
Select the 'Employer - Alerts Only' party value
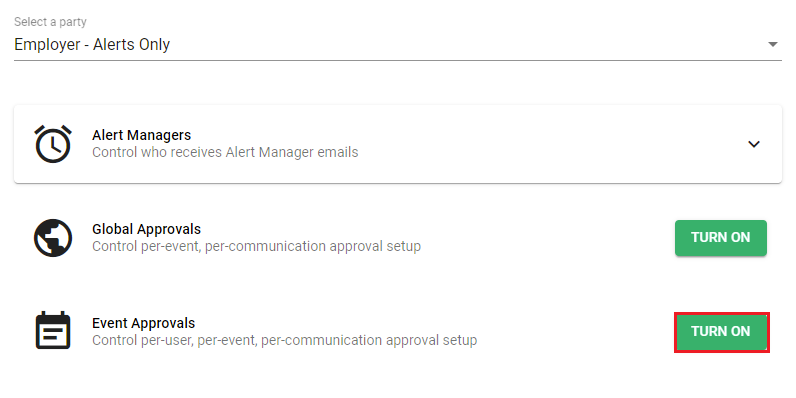tap(92, 45)
